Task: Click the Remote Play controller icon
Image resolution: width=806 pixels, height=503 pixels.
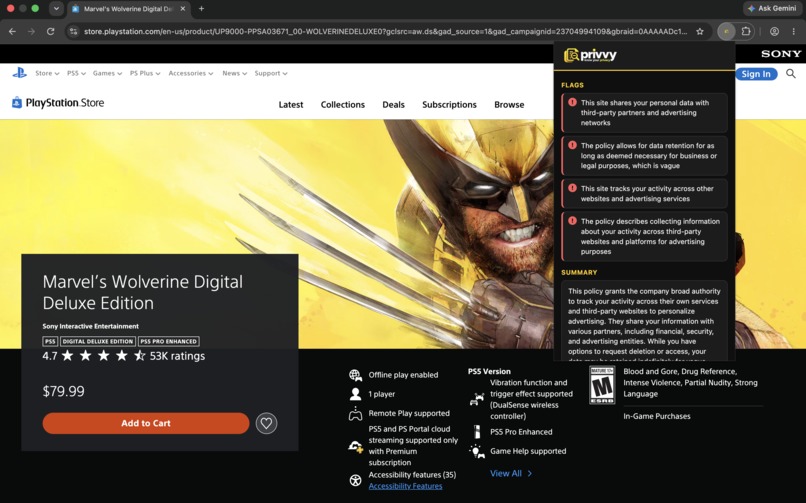Action: pyautogui.click(x=355, y=414)
